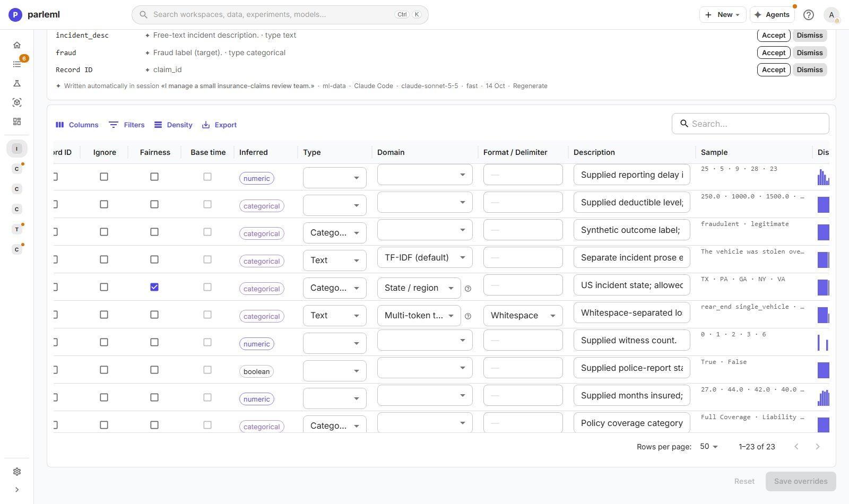Open Domain dropdown showing TF-IDF (default)
Viewport: 849px width, 504px height.
coord(425,257)
